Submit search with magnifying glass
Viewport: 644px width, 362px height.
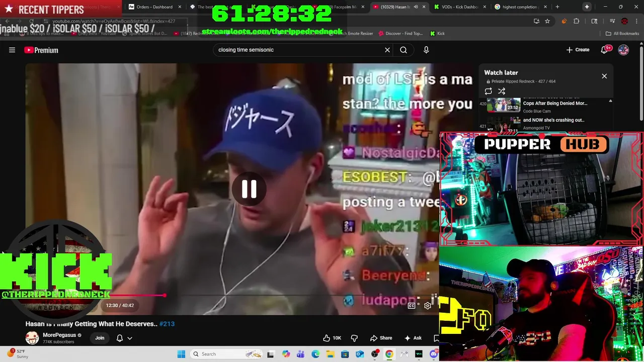[x=404, y=50]
